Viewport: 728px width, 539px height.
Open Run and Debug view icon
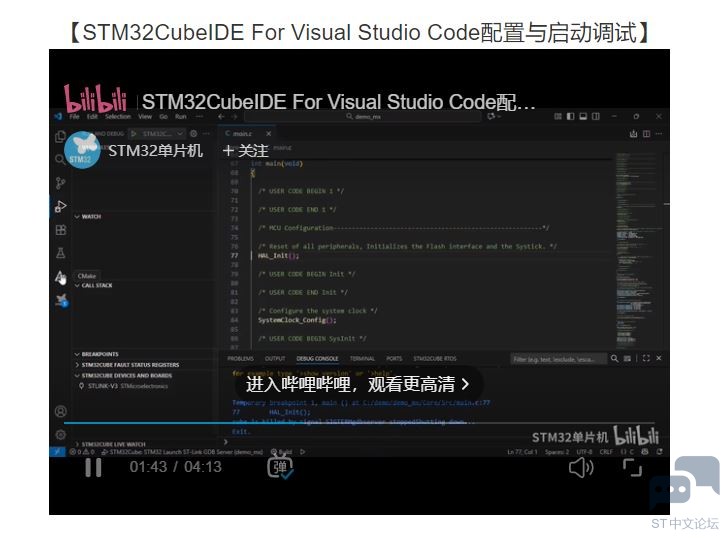coord(60,206)
